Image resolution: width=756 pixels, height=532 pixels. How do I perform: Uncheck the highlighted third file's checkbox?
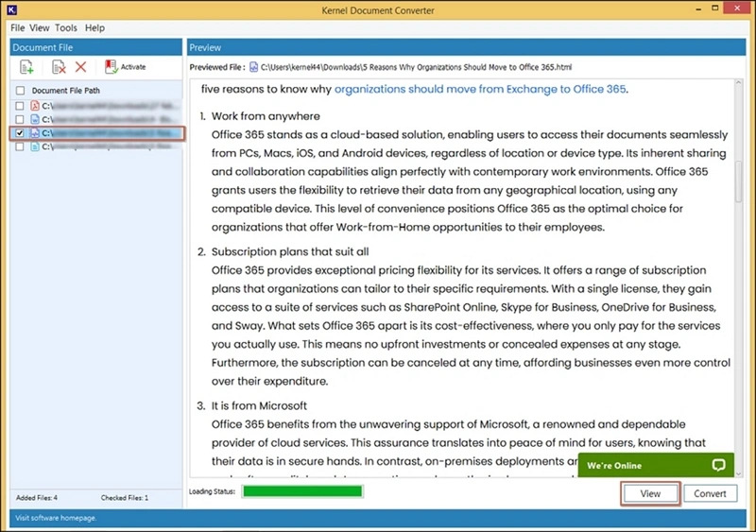[21, 134]
